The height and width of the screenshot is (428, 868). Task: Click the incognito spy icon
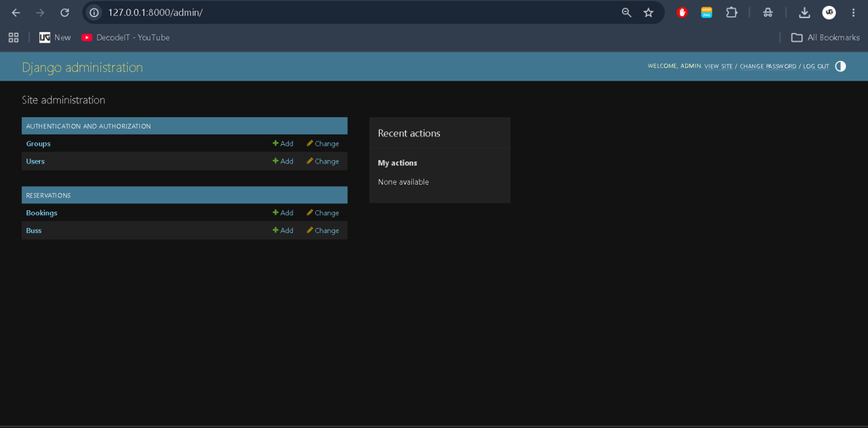click(x=768, y=12)
